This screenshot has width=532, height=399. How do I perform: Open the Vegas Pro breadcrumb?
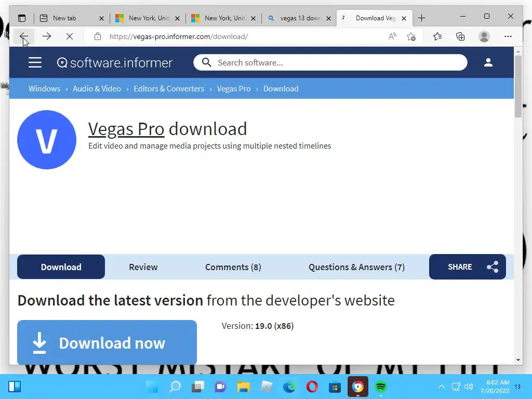[x=234, y=88]
